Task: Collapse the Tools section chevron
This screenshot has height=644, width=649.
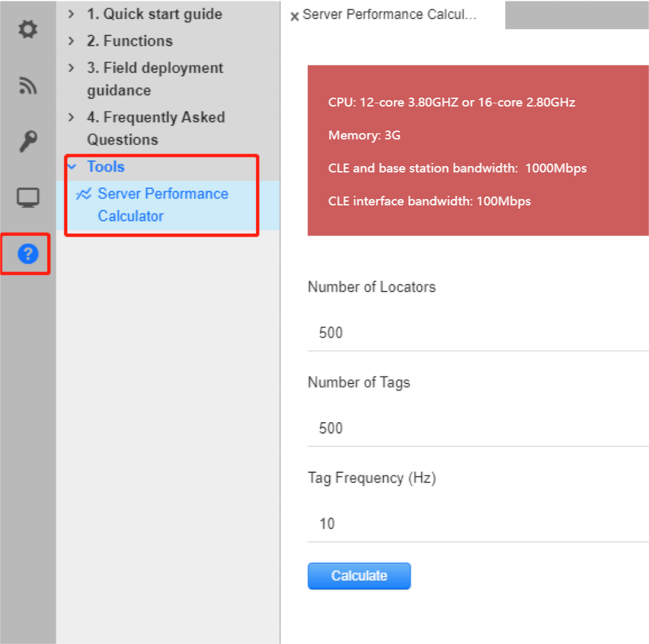Action: click(x=72, y=167)
